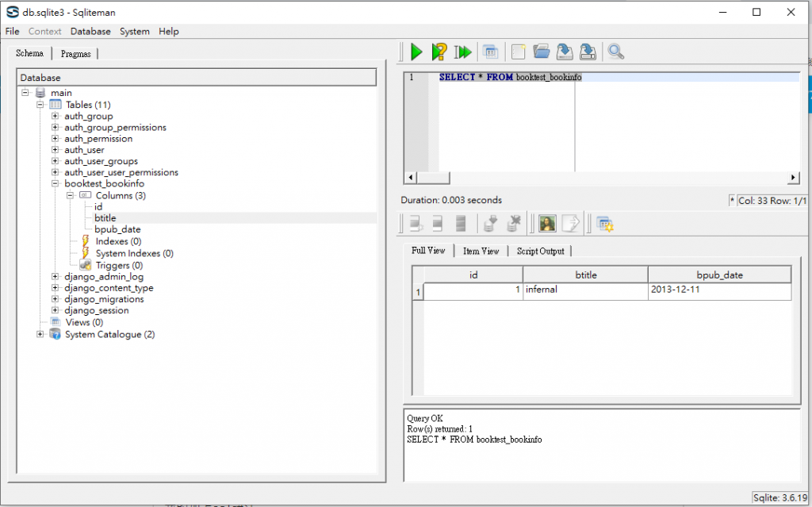
Task: Click the main database icon in tree
Action: (x=40, y=93)
